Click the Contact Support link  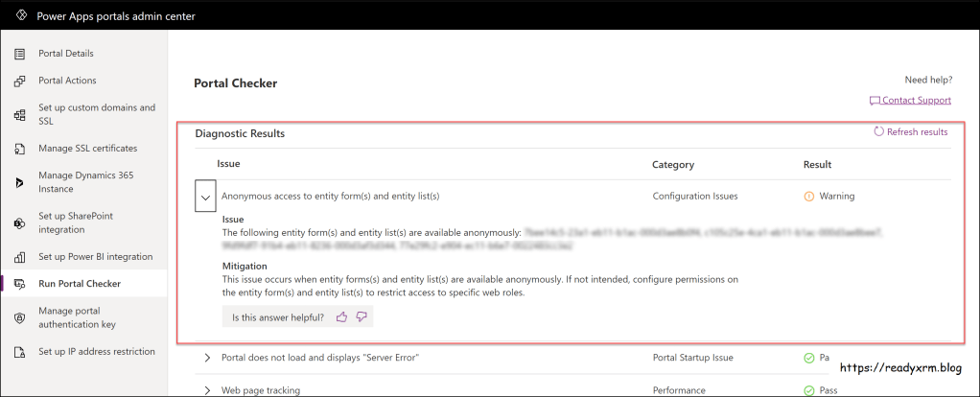click(916, 100)
